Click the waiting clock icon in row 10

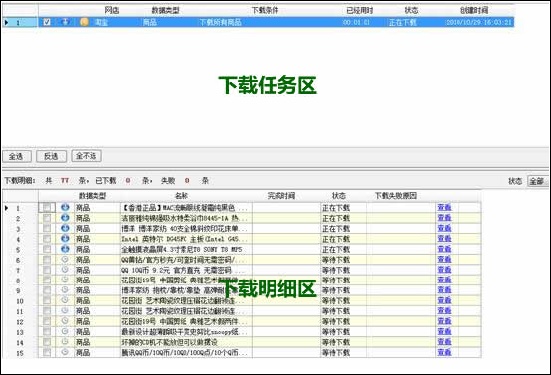pos(65,300)
